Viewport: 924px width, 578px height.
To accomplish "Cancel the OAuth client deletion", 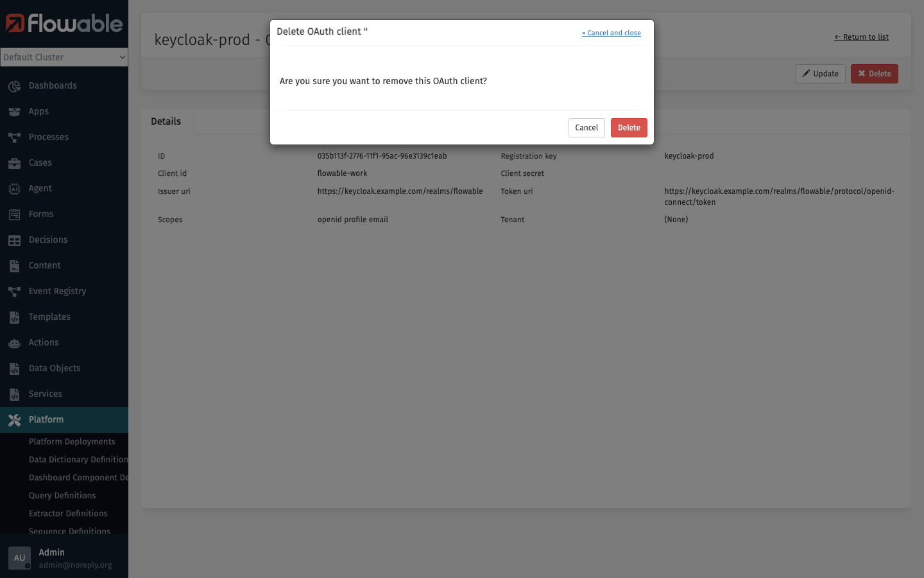I will click(586, 127).
